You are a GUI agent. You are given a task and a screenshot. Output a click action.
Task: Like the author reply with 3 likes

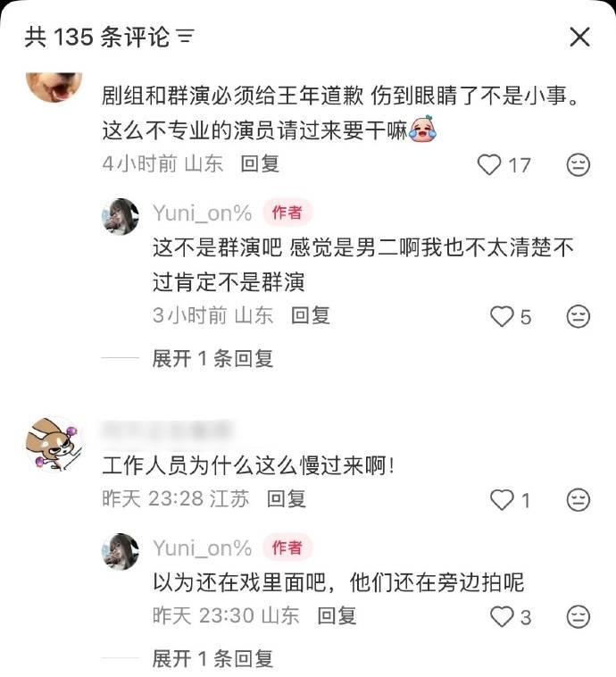[x=502, y=616]
